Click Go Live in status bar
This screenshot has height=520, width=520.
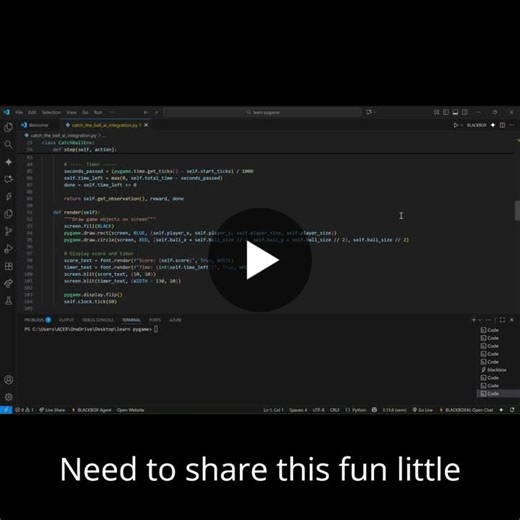pyautogui.click(x=423, y=410)
